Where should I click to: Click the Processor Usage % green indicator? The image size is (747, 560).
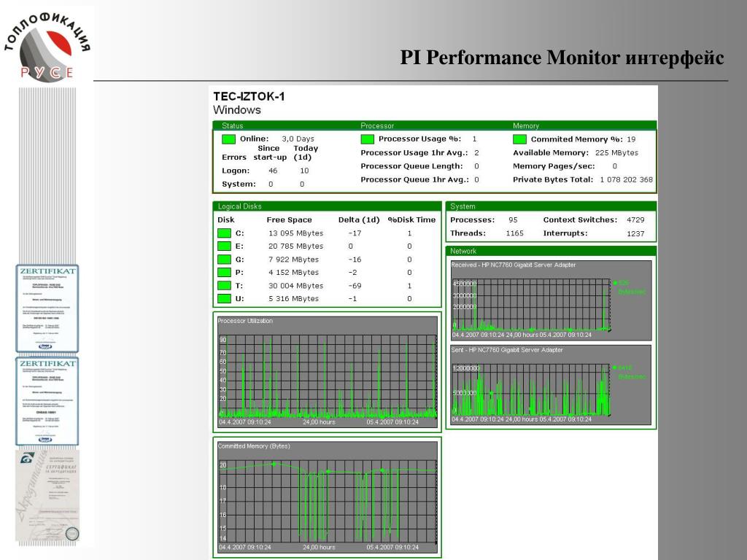(368, 139)
